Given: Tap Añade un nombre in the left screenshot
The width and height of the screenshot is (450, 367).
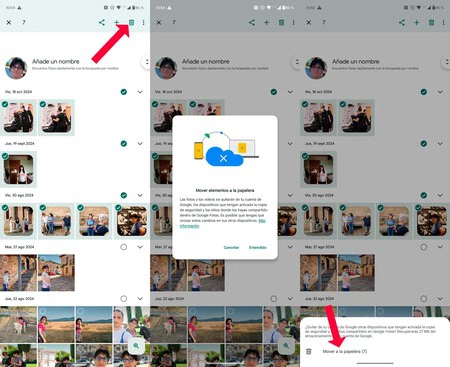Looking at the screenshot, I should (56, 61).
